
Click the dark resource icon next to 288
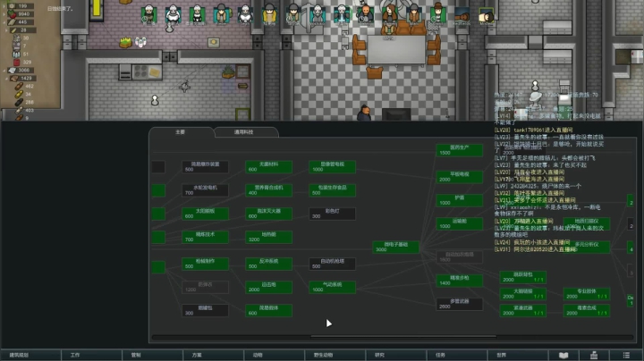pyautogui.click(x=19, y=102)
